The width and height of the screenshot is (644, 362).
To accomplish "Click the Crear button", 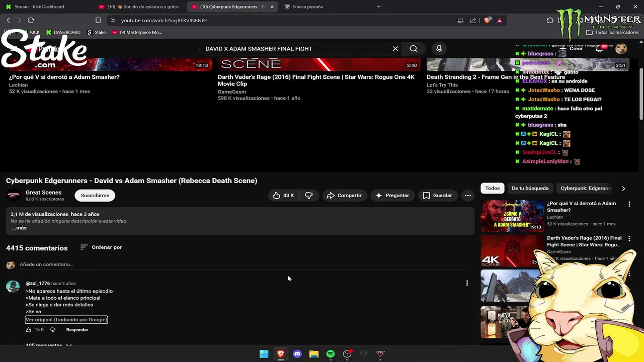I will coord(572,49).
